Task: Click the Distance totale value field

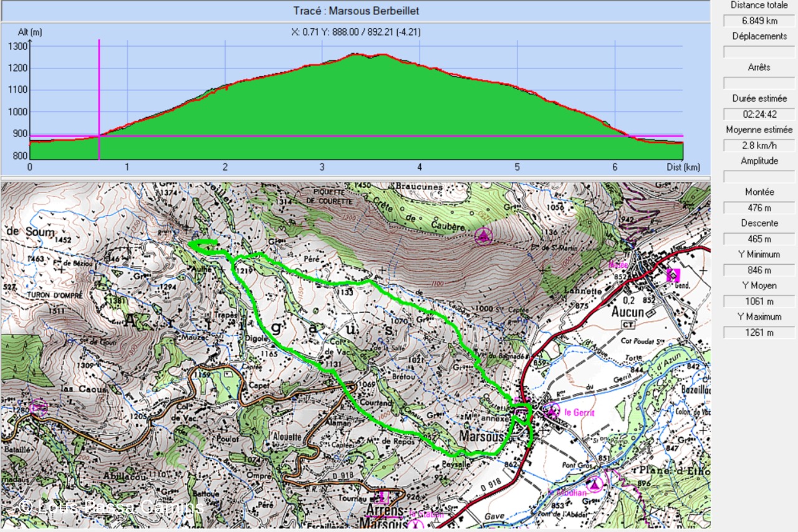Action: click(x=759, y=21)
